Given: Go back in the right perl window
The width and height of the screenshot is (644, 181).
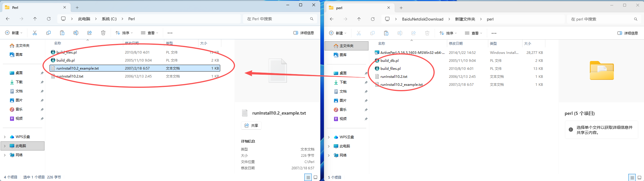Looking at the screenshot, I should 332,19.
